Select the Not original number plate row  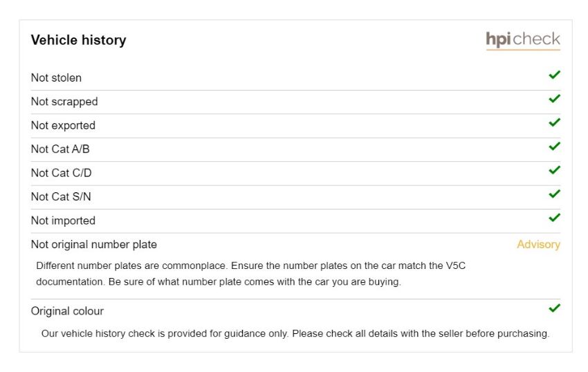pos(295,245)
